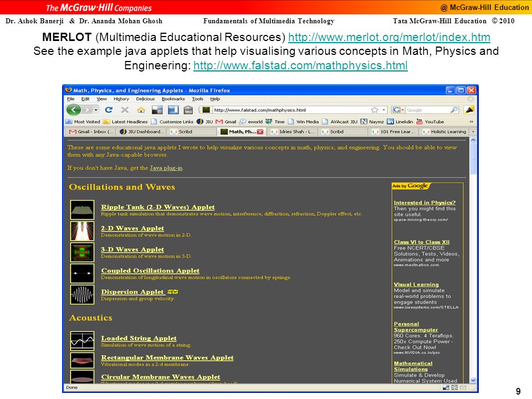Reload the page with the refresh icon
Image resolution: width=532 pixels, height=399 pixels.
109,110
